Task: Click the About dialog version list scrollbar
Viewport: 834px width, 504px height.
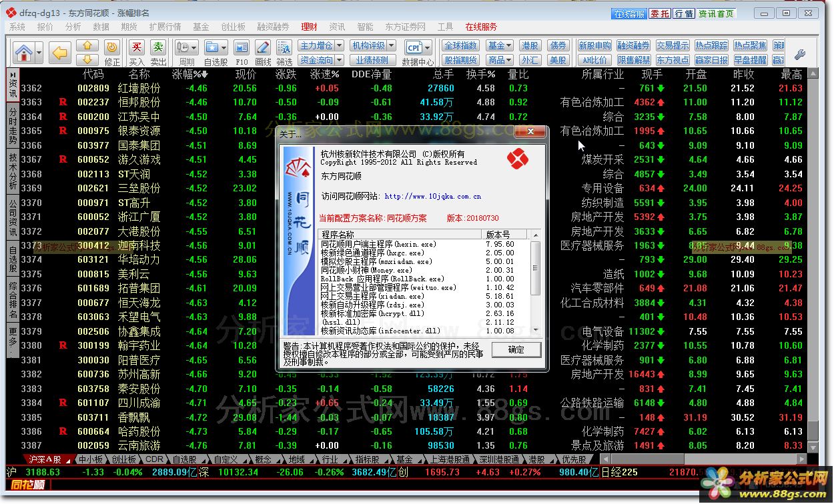Action: (x=535, y=281)
